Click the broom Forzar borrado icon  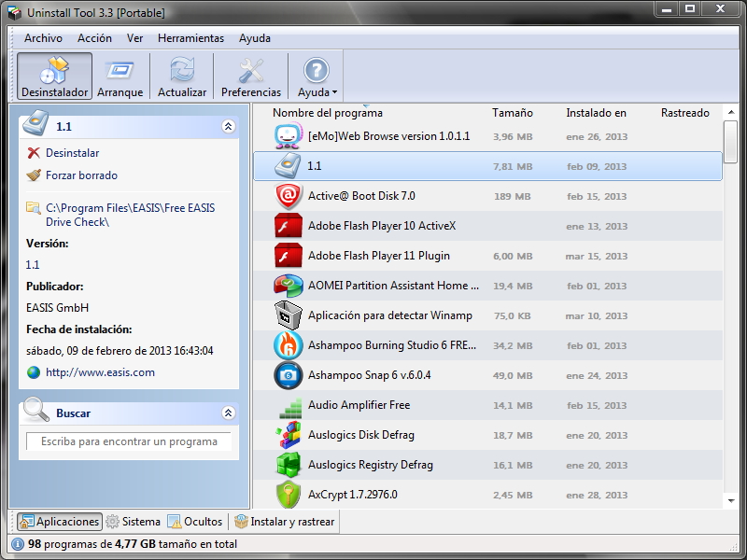coord(34,175)
